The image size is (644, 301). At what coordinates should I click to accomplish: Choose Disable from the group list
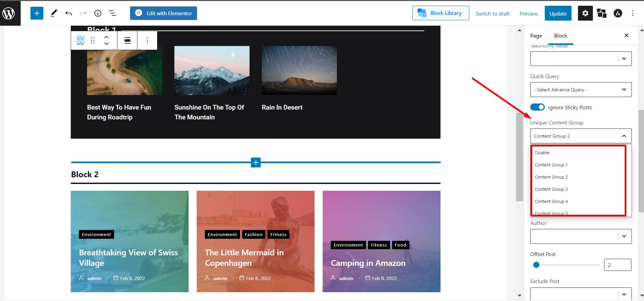(542, 153)
